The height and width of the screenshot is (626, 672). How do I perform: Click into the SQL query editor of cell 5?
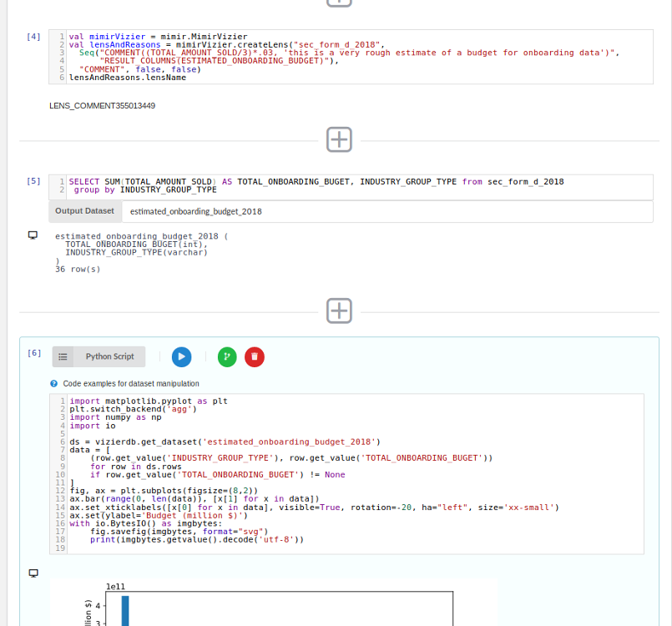click(351, 185)
